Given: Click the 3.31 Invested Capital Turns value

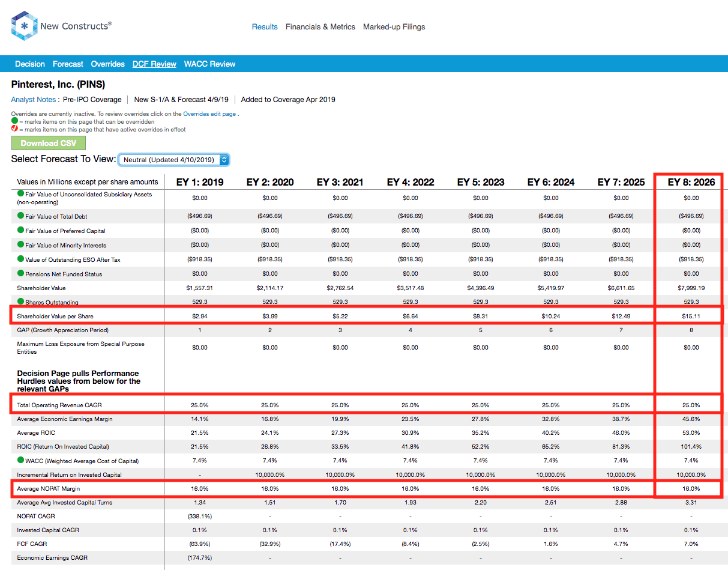Looking at the screenshot, I should pos(691,502).
